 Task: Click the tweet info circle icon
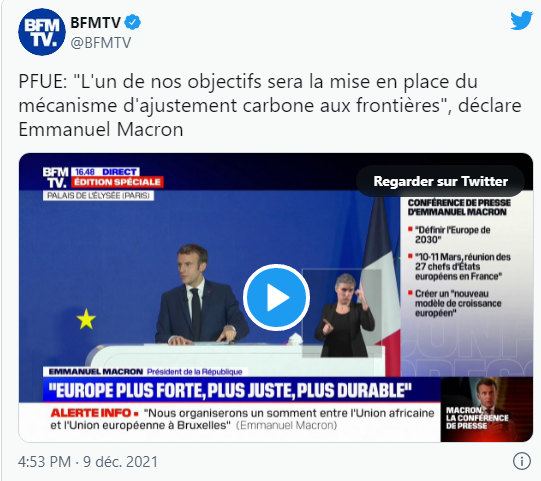(x=521, y=461)
